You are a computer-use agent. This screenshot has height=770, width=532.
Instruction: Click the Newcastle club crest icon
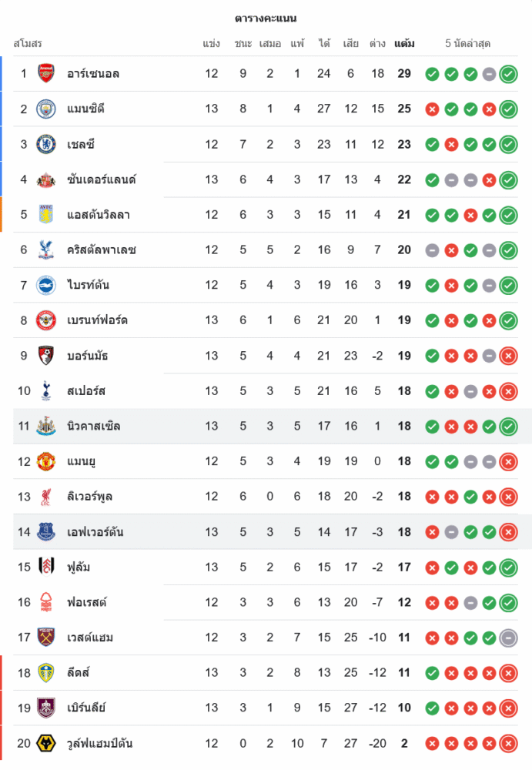(46, 426)
